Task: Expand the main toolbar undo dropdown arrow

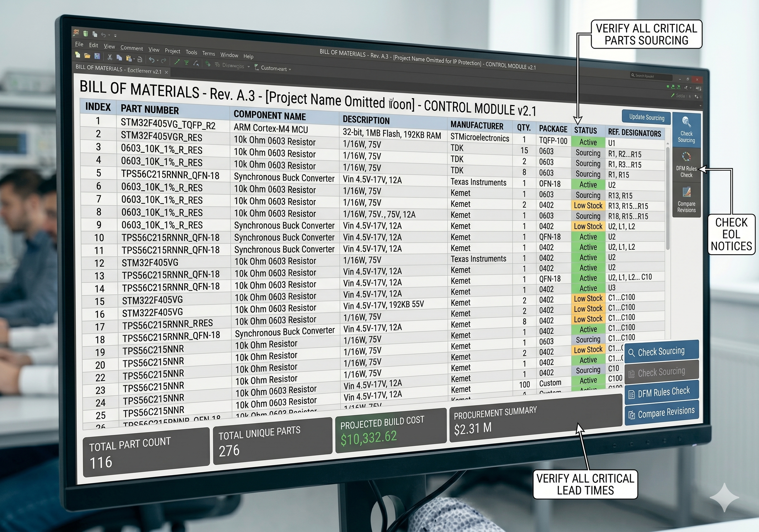Action: click(x=158, y=60)
